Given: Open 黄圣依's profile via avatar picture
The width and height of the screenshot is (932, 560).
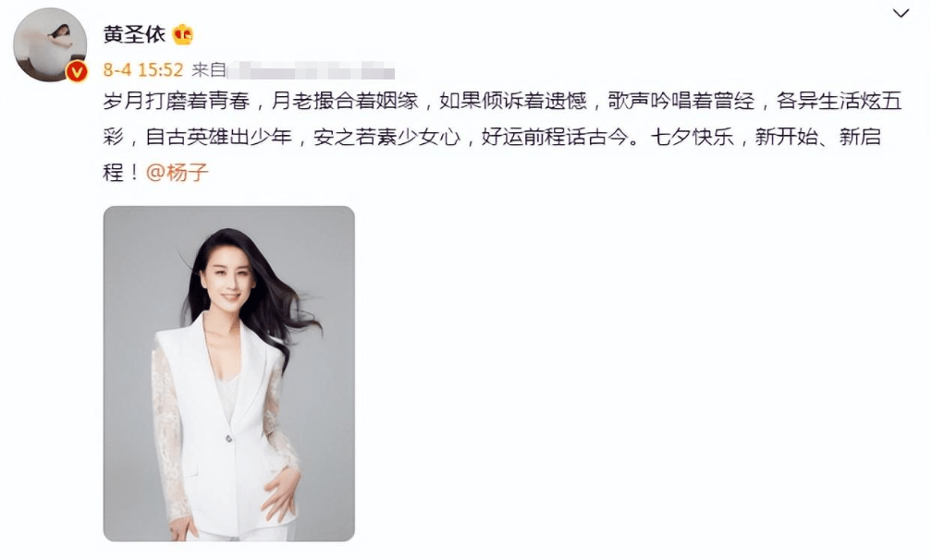Looking at the screenshot, I should [50, 45].
